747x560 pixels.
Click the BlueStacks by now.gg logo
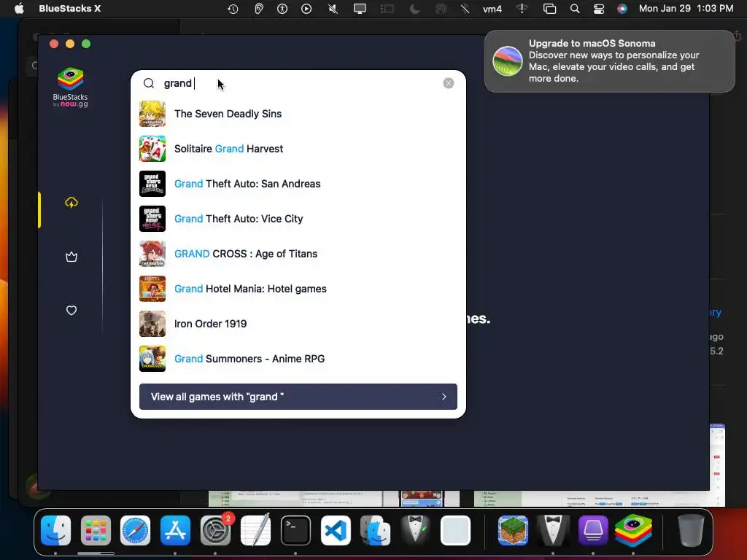tap(71, 87)
